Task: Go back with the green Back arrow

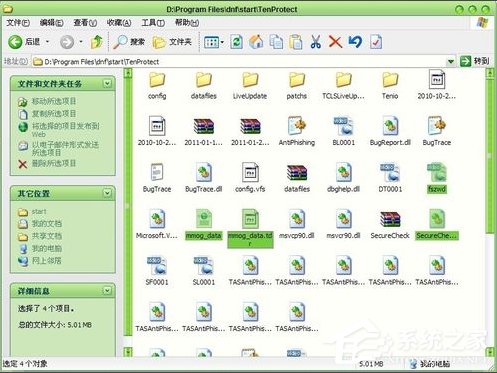Action: (x=24, y=42)
